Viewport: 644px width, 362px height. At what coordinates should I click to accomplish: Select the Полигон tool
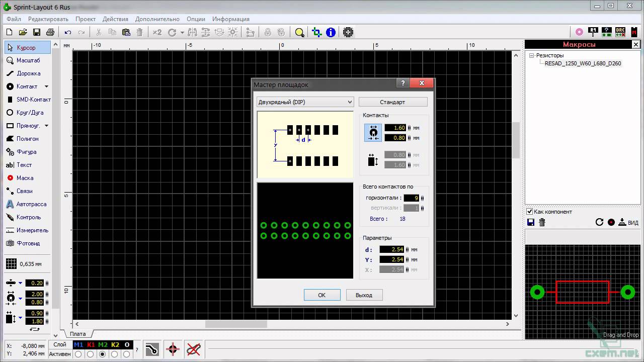pyautogui.click(x=28, y=139)
